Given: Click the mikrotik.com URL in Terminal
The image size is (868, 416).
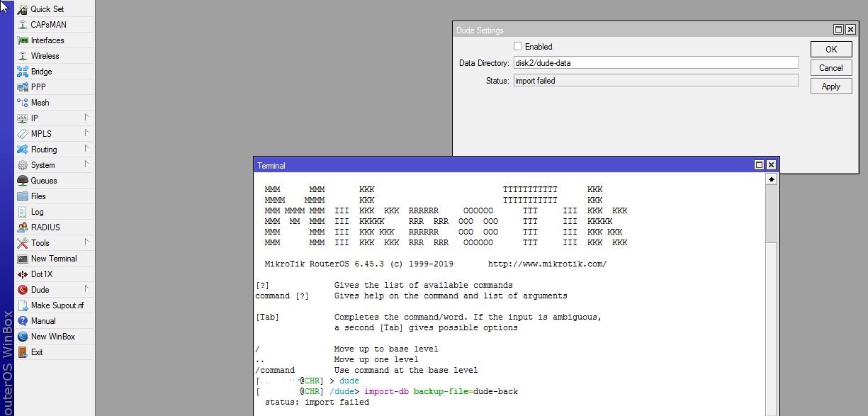Looking at the screenshot, I should pos(547,264).
